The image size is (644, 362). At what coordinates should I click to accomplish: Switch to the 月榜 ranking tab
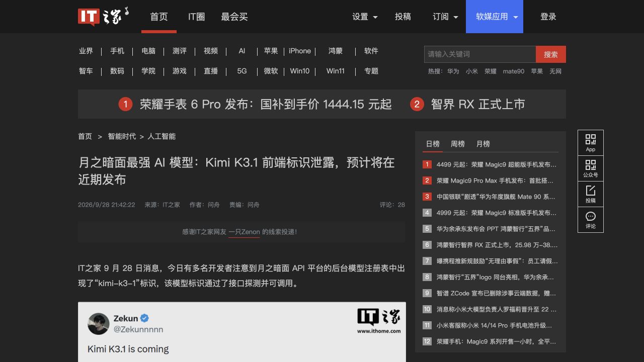pos(483,144)
